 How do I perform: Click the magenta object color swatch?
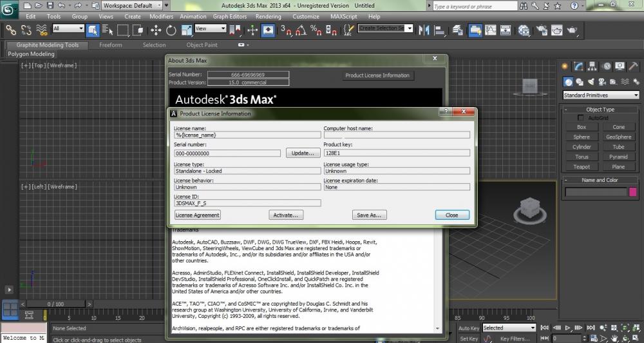[633, 192]
